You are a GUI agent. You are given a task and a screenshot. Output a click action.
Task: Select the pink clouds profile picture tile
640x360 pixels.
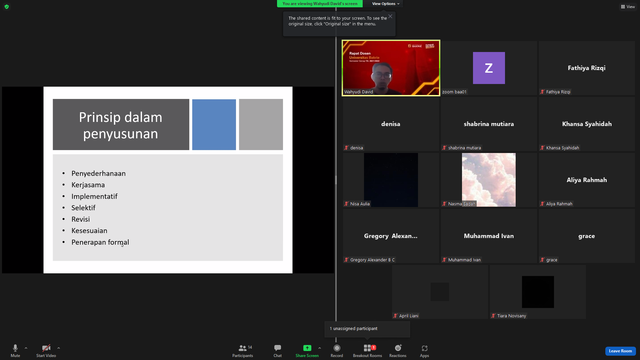click(489, 180)
